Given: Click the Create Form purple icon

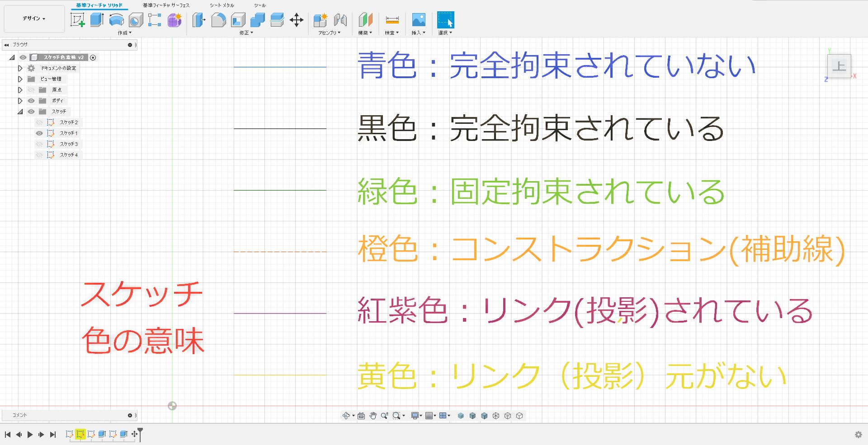Looking at the screenshot, I should [175, 20].
